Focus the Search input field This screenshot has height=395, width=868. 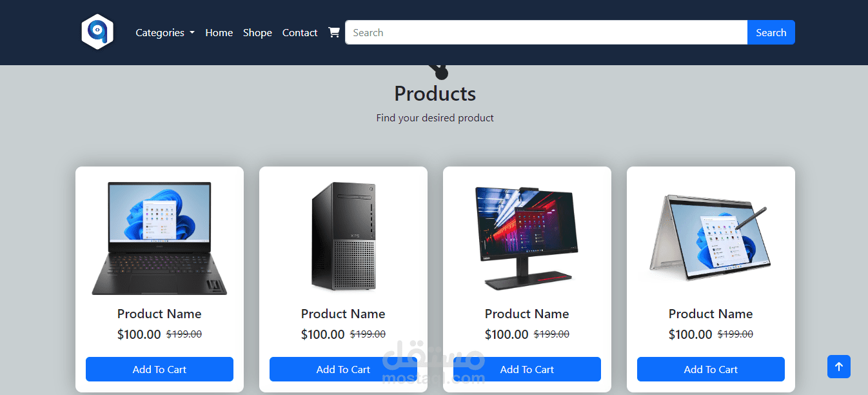[546, 32]
